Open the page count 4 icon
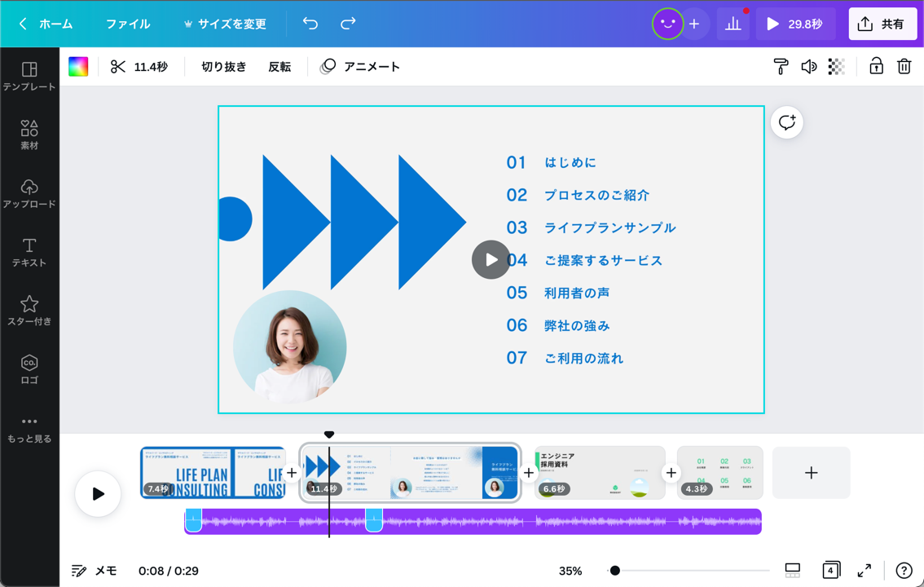Image resolution: width=924 pixels, height=587 pixels. [x=831, y=570]
